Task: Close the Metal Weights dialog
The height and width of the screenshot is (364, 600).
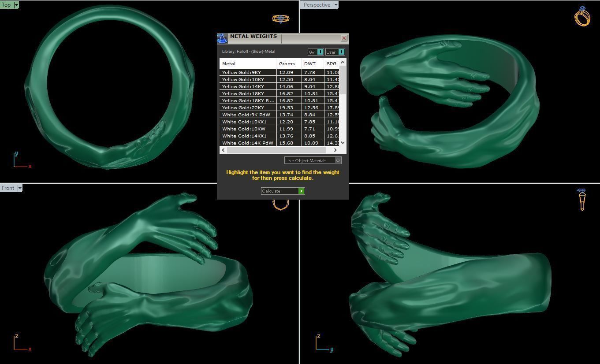Action: pyautogui.click(x=344, y=38)
